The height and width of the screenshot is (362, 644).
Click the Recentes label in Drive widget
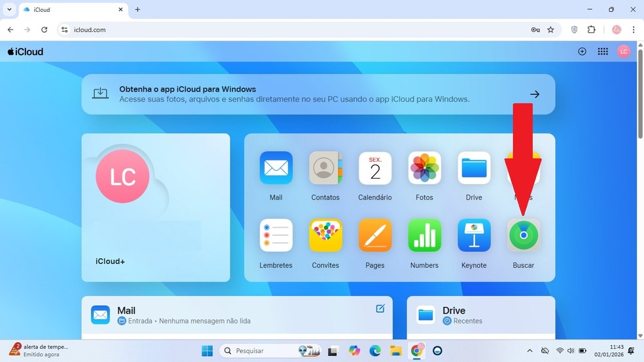[468, 321]
